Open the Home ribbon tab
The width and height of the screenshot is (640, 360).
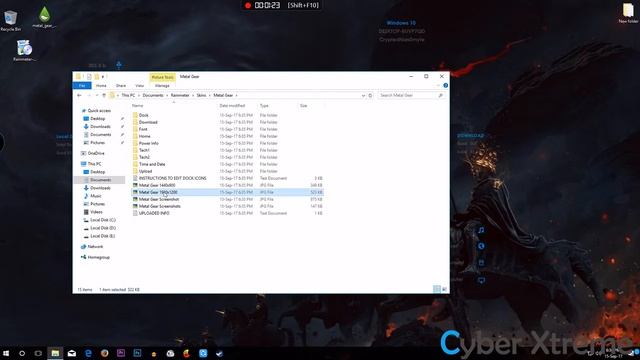coord(101,86)
